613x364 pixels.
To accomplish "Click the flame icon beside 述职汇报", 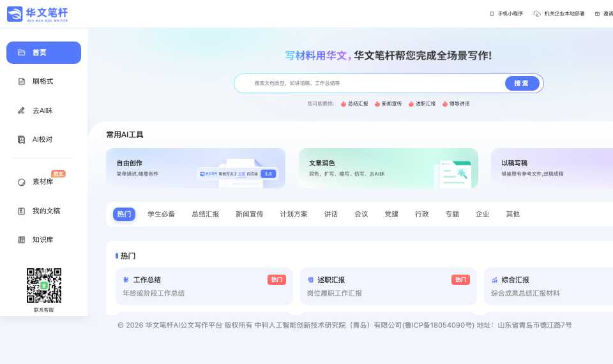I will coord(411,104).
